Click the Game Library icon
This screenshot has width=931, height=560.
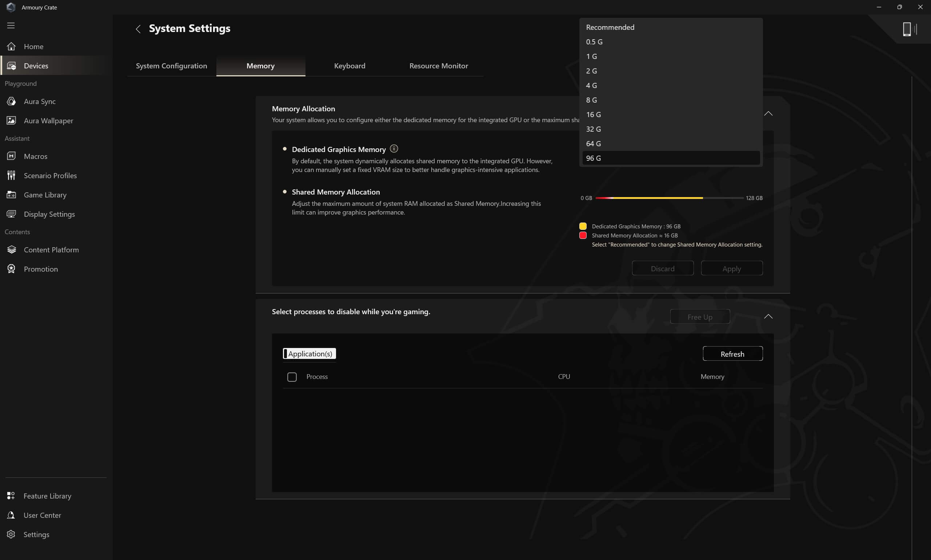click(x=11, y=195)
